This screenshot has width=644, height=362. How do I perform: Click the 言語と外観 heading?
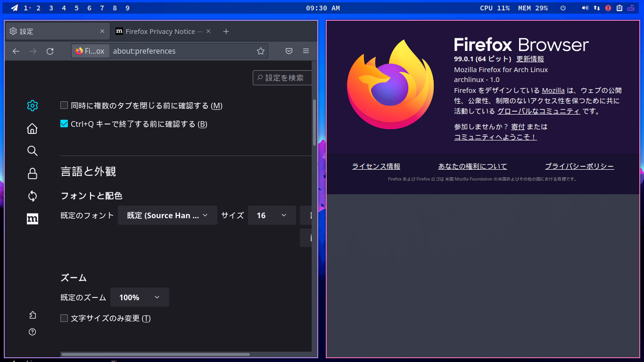click(x=88, y=172)
